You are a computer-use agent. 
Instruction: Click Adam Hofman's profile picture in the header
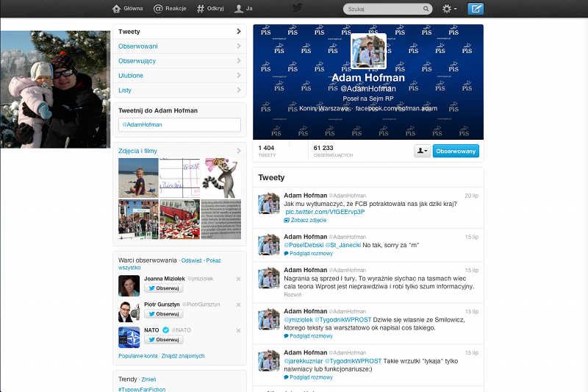368,51
